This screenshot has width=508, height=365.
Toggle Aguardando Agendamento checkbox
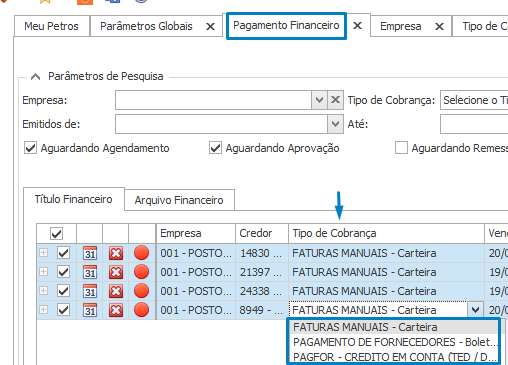click(x=30, y=148)
